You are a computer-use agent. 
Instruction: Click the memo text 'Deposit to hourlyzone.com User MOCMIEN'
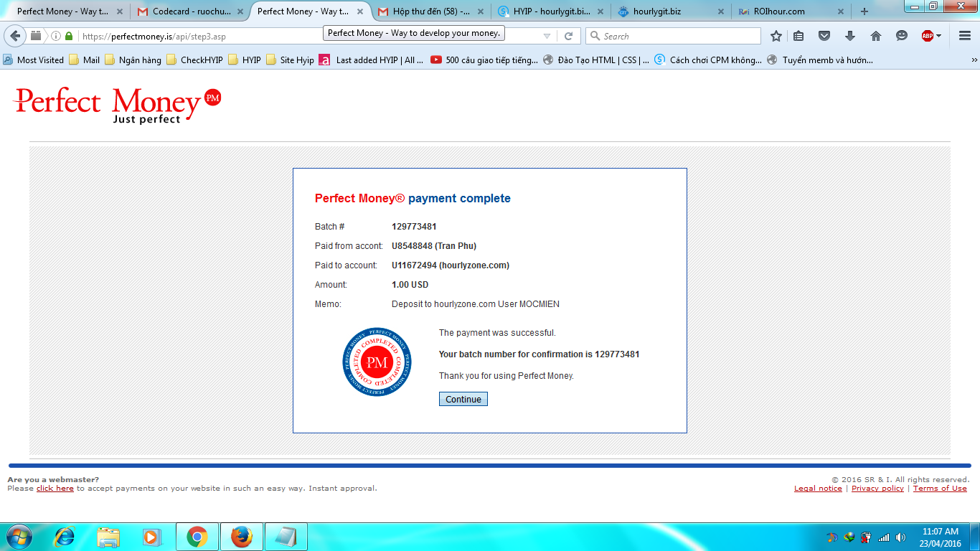[476, 304]
